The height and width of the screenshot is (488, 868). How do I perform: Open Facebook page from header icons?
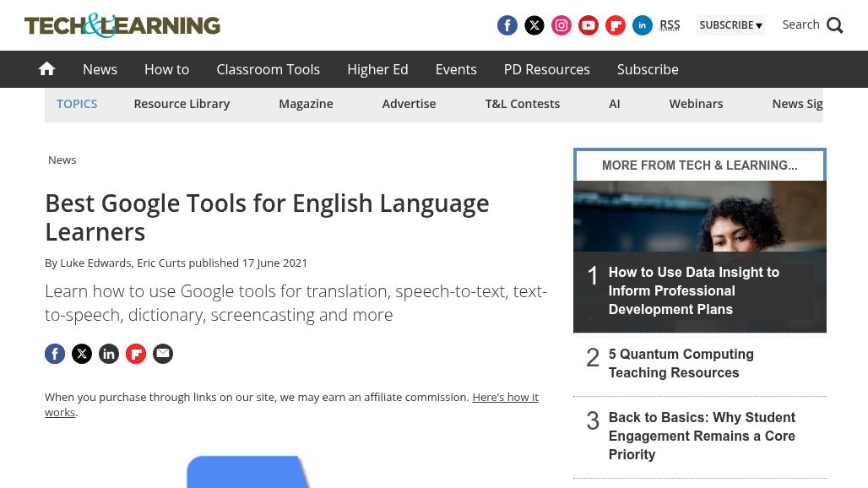tap(507, 25)
